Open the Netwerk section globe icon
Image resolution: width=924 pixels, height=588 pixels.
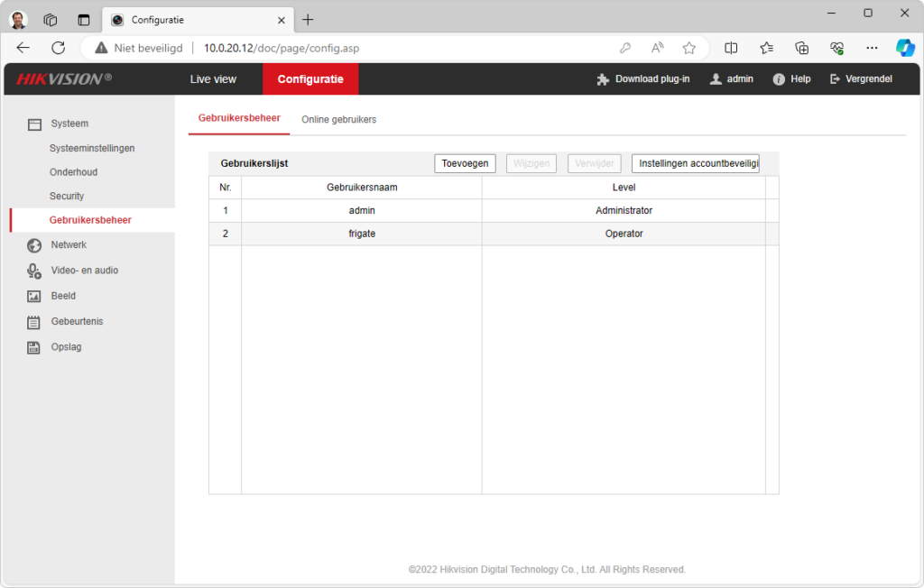[x=34, y=245]
